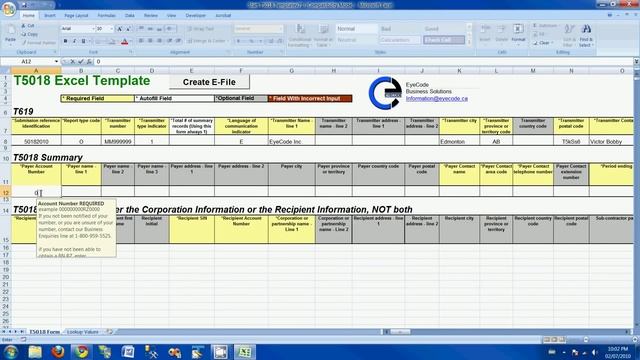The width and height of the screenshot is (640, 360).
Task: Open the round Office button menu
Action: coord(9,9)
